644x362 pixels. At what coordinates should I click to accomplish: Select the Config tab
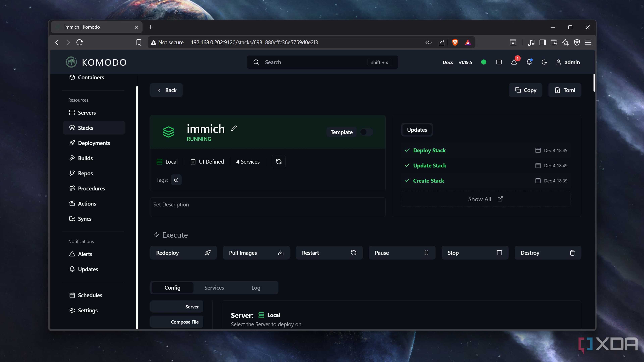coord(172,288)
